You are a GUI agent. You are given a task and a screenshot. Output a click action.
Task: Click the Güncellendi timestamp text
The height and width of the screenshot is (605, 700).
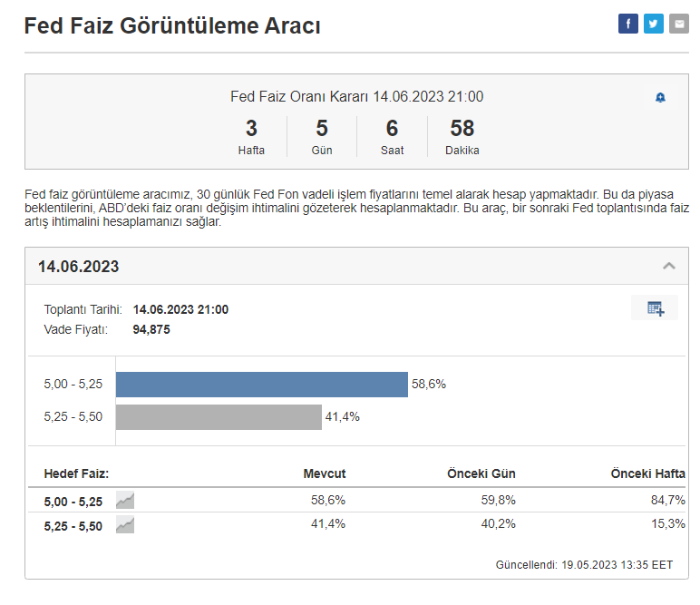point(584,564)
